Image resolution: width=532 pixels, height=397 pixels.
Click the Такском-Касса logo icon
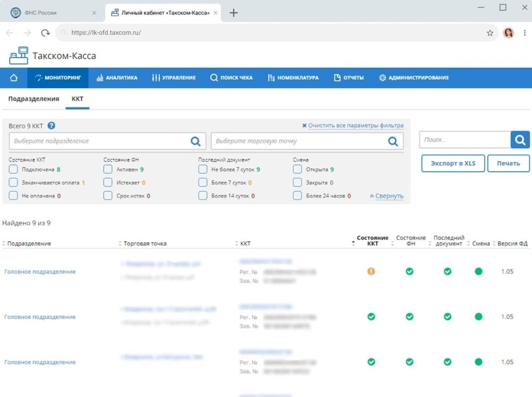(18, 55)
